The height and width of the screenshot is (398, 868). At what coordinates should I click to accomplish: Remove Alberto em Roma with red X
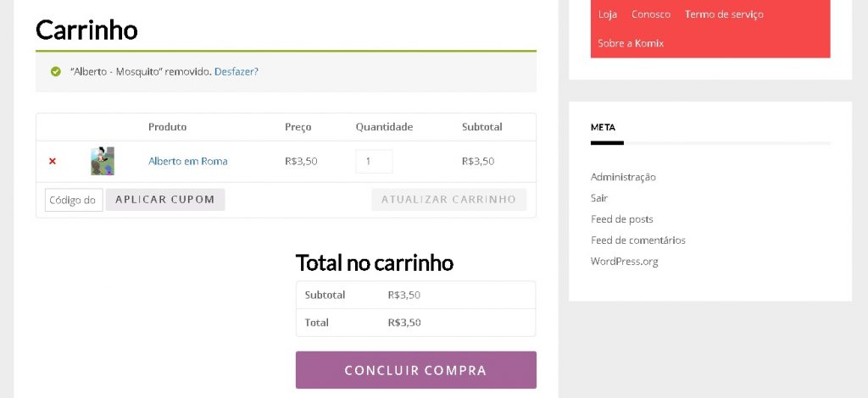pyautogui.click(x=53, y=161)
